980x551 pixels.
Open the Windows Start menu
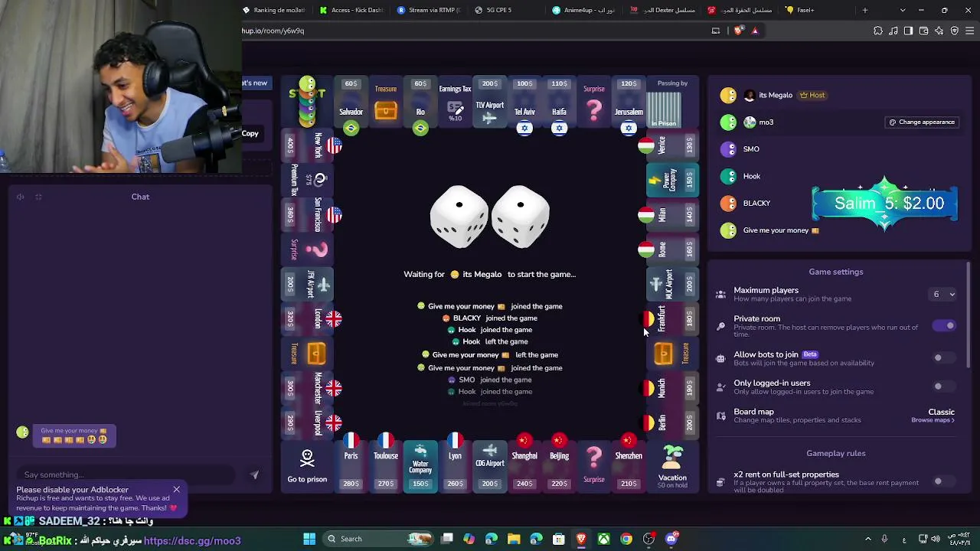pos(309,539)
